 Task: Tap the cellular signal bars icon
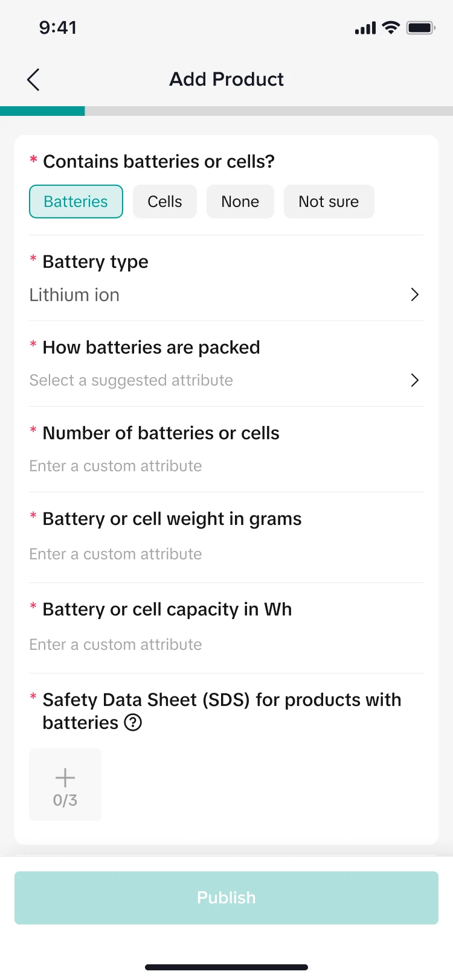pyautogui.click(x=365, y=28)
